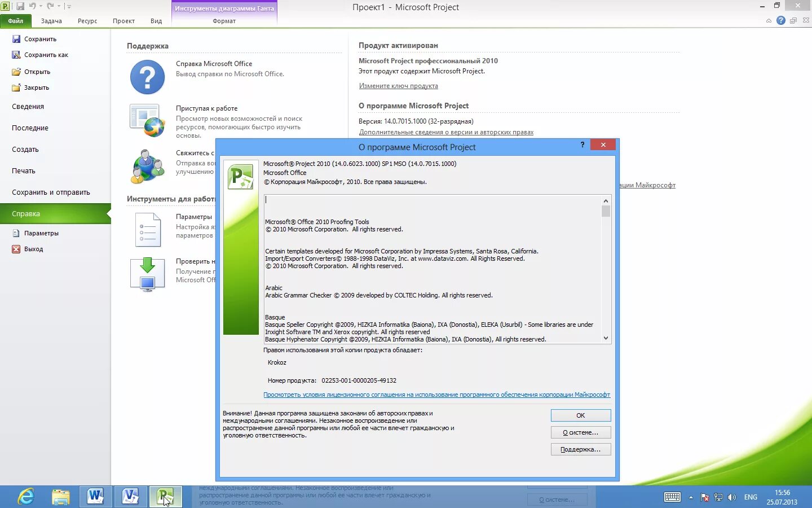The width and height of the screenshot is (812, 508).
Task: Open Дополнительные сведения о версии link
Action: (446, 132)
